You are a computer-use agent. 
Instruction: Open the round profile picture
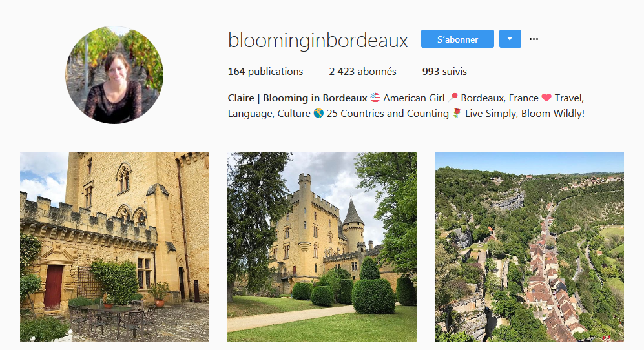[114, 75]
